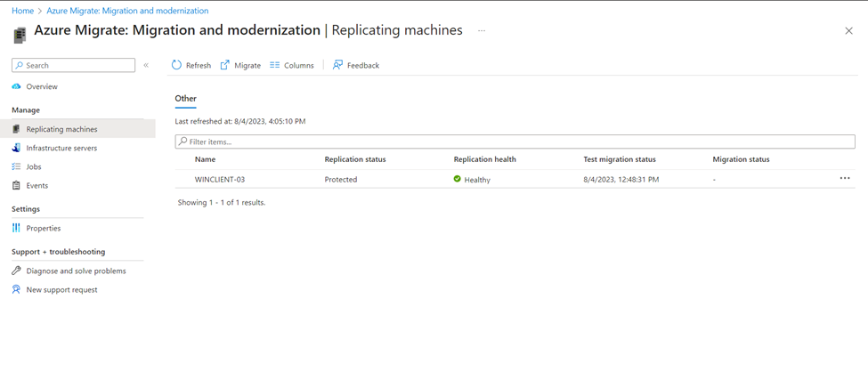Click the Diagnose wrench icon
The width and height of the screenshot is (868, 372).
coord(16,271)
